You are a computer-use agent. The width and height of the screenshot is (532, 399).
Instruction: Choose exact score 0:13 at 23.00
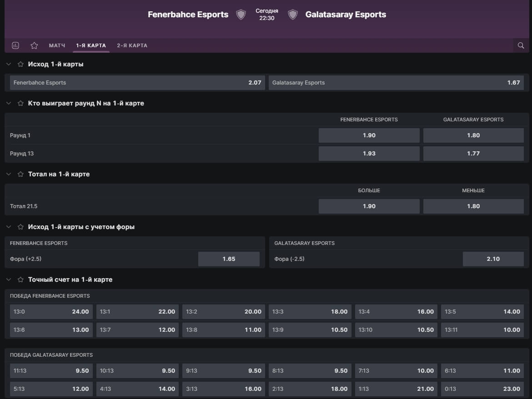tap(482, 389)
